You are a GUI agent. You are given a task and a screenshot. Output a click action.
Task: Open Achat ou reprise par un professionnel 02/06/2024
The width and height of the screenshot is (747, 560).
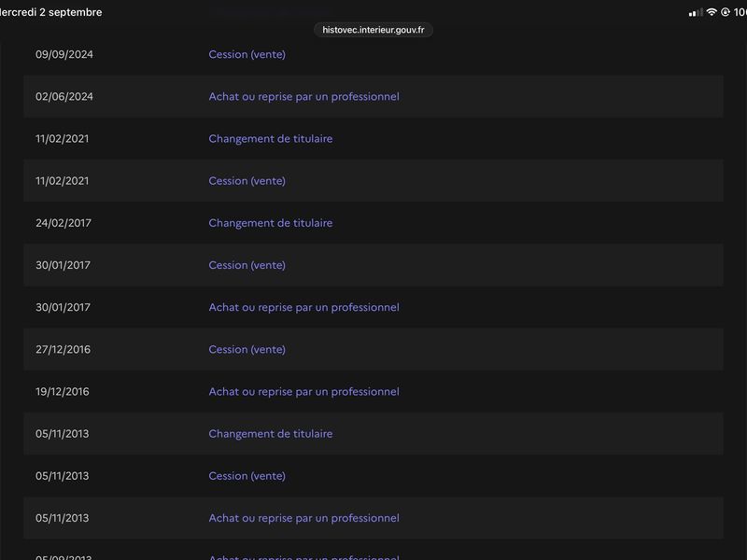pyautogui.click(x=304, y=96)
